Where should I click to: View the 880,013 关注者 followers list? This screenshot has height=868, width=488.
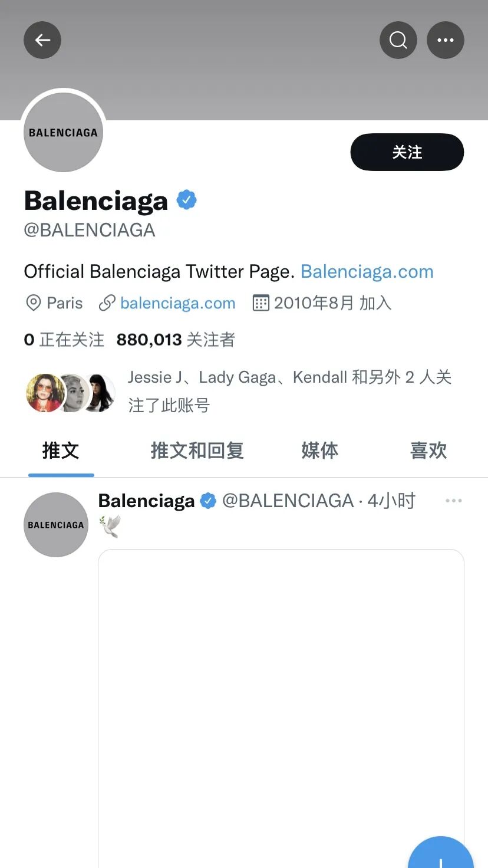pos(176,340)
